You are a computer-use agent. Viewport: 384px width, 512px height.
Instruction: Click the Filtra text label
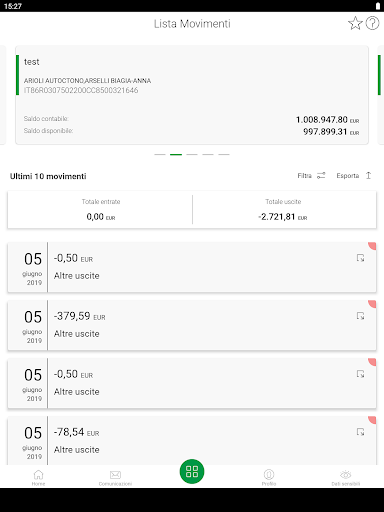pos(304,176)
